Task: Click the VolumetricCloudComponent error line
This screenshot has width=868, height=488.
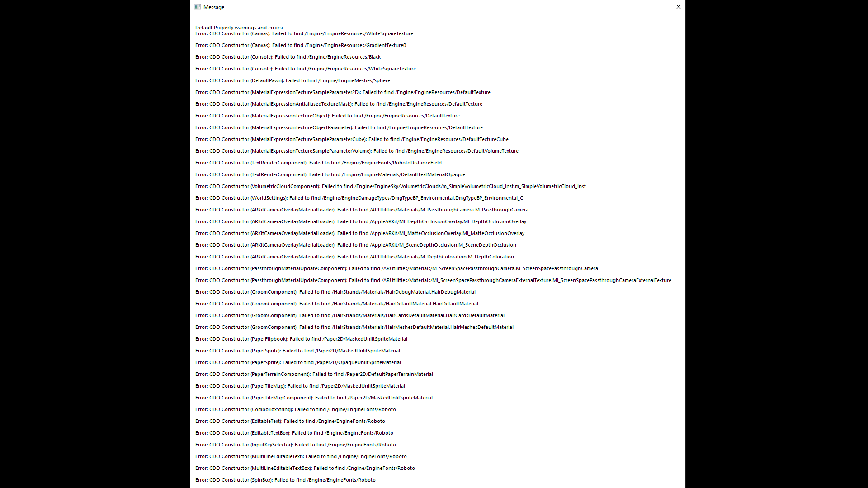Action: [x=391, y=186]
